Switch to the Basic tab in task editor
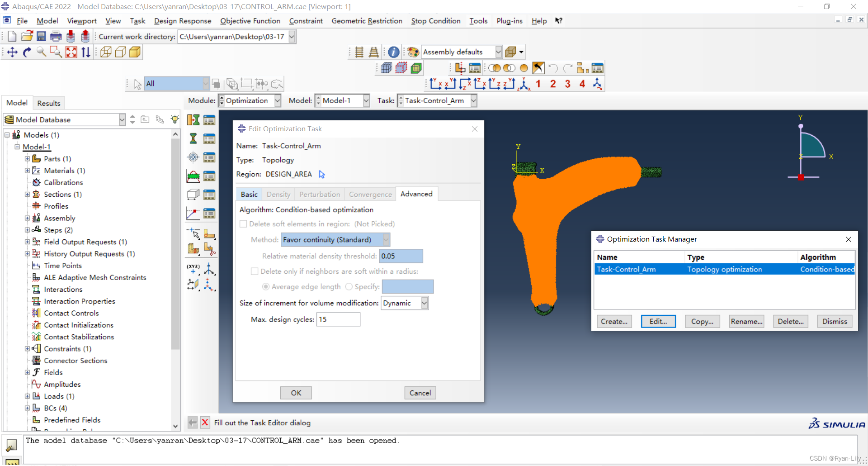Image resolution: width=868 pixels, height=466 pixels. [249, 194]
